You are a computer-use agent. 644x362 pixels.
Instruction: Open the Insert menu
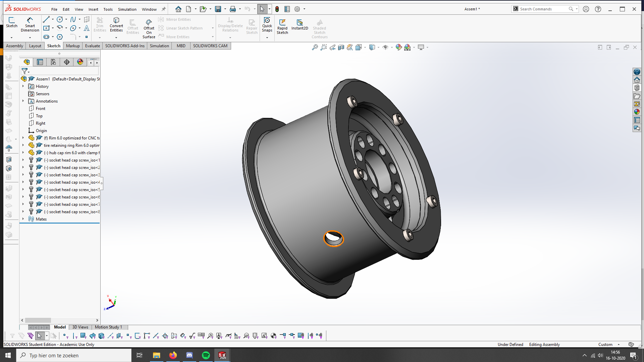[x=93, y=9]
